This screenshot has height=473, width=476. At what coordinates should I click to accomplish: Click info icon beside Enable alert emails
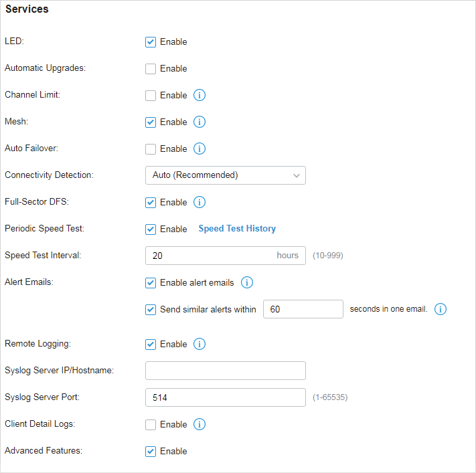[x=247, y=282]
